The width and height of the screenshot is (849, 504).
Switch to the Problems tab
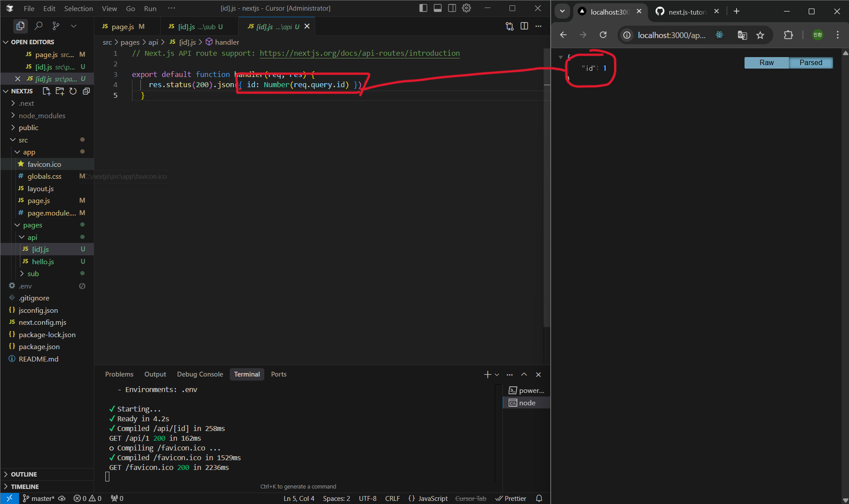[x=119, y=374]
